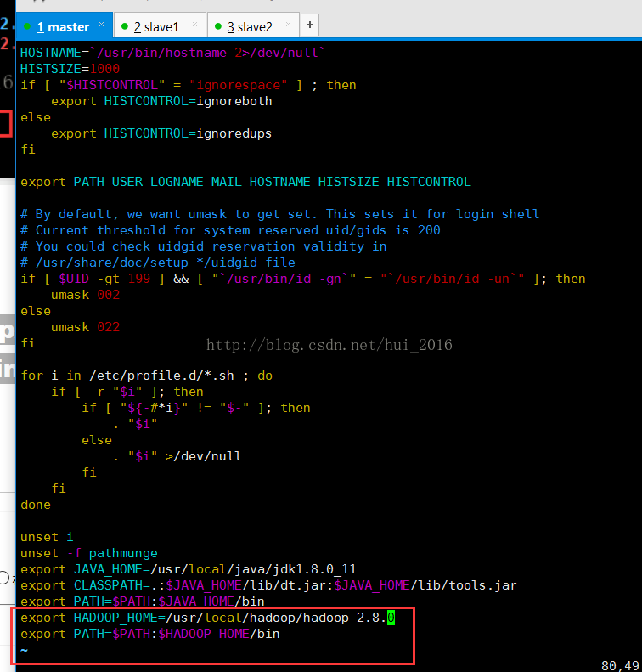Place cursor on HISTSIZE=1000 line

[70, 69]
